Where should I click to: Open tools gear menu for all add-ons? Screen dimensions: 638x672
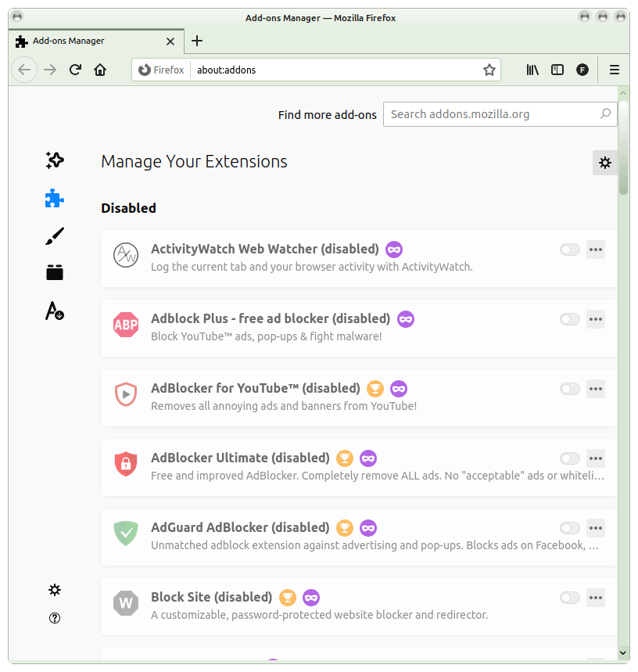(x=605, y=163)
